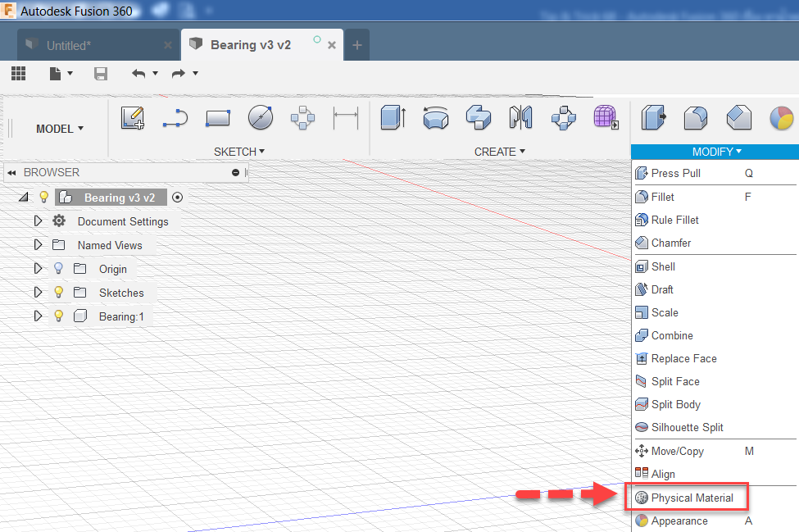
Task: Toggle visibility of Bearing:1 component
Action: (57, 316)
